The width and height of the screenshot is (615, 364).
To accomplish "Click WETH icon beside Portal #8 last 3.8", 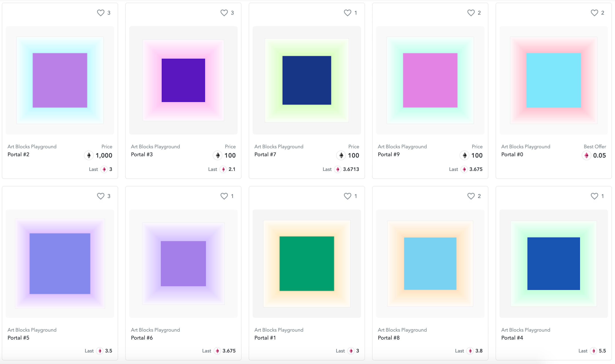I will (470, 351).
